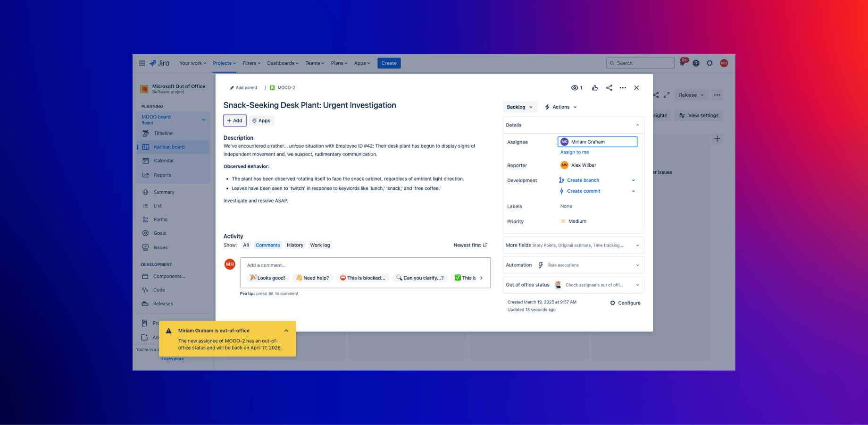Click the Create commit link
Image resolution: width=868 pixels, height=425 pixels.
pyautogui.click(x=584, y=191)
